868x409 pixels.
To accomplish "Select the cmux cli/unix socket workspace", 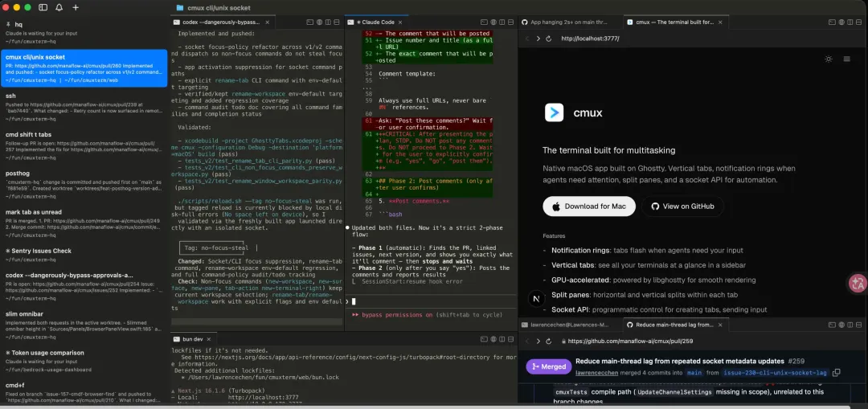I will tap(84, 68).
